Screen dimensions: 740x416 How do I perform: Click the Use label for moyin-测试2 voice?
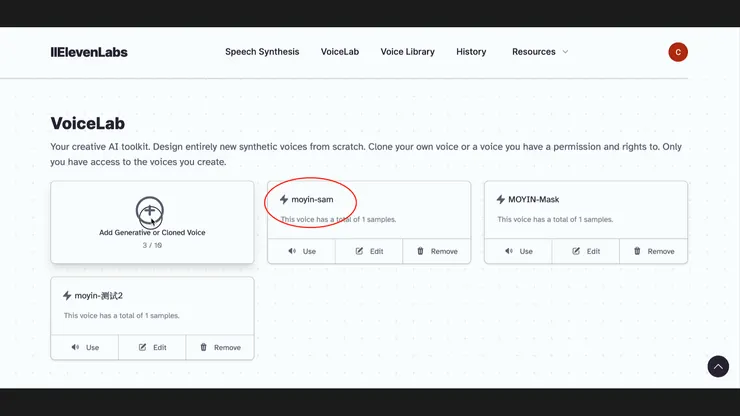(x=92, y=348)
